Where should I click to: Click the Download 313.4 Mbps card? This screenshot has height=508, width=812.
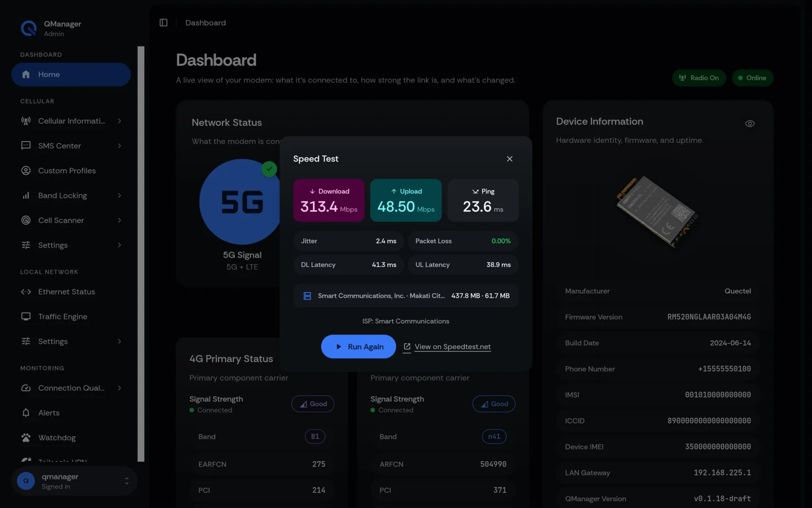click(x=329, y=200)
